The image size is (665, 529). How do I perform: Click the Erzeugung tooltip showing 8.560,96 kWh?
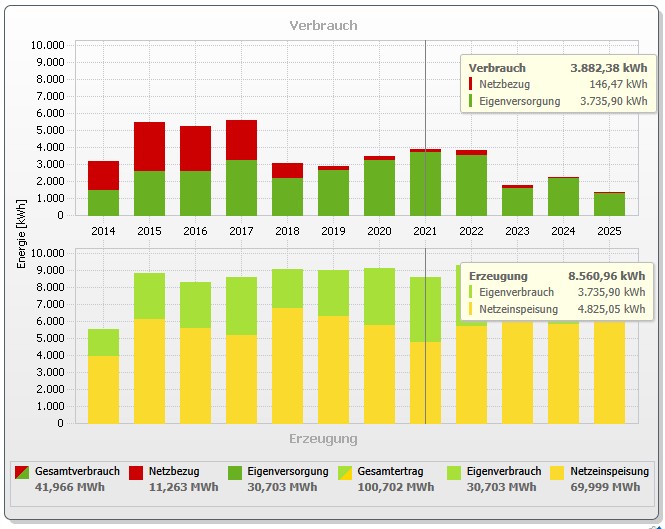[x=557, y=292]
